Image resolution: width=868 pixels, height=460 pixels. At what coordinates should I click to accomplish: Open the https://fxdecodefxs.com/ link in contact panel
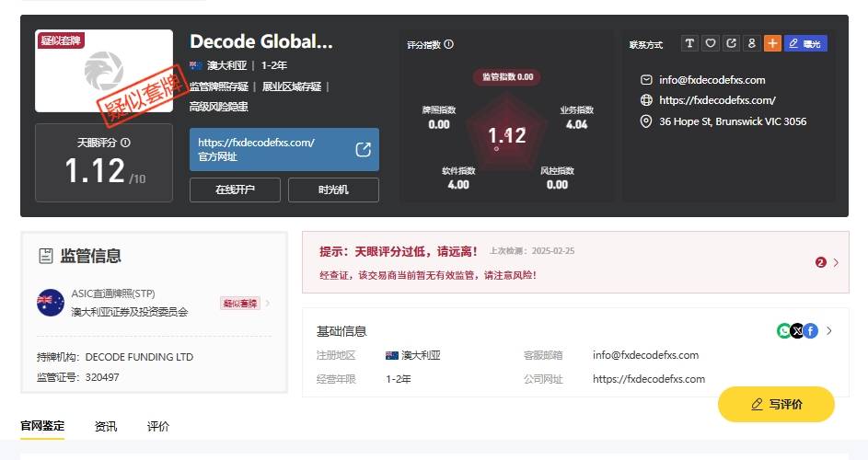click(x=717, y=100)
